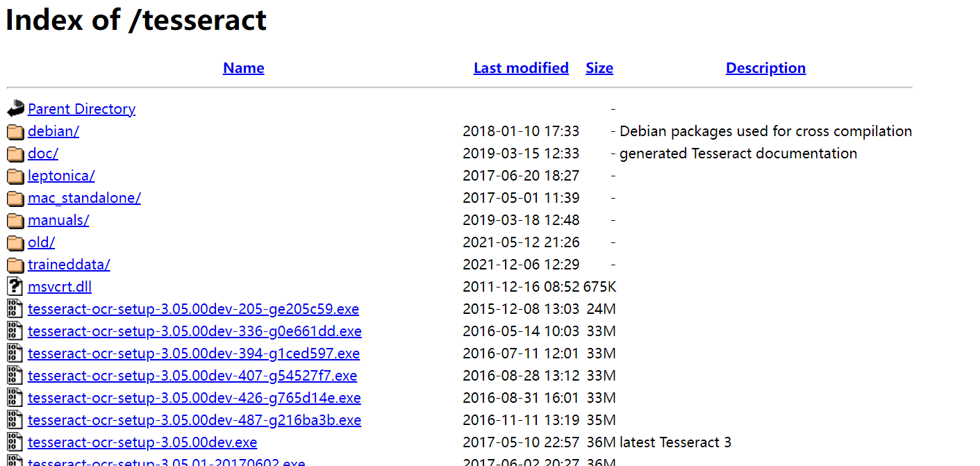
Task: Click the folder icon next to leptonica/
Action: [x=15, y=176]
